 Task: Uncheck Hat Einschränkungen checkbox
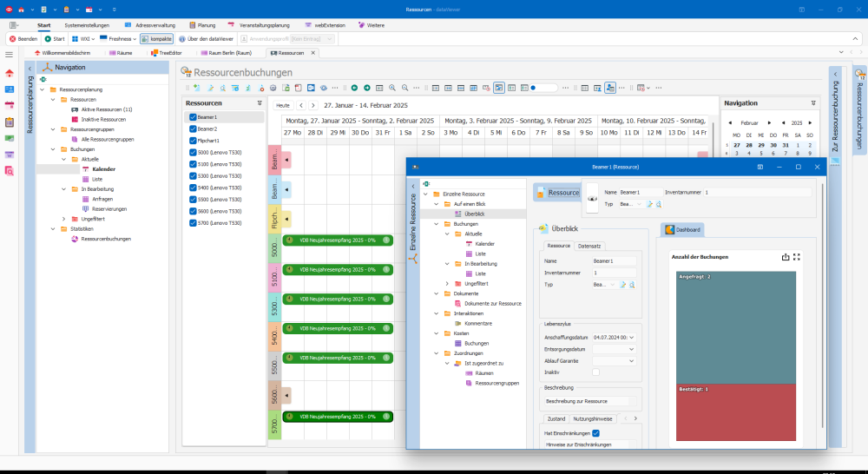(x=595, y=432)
